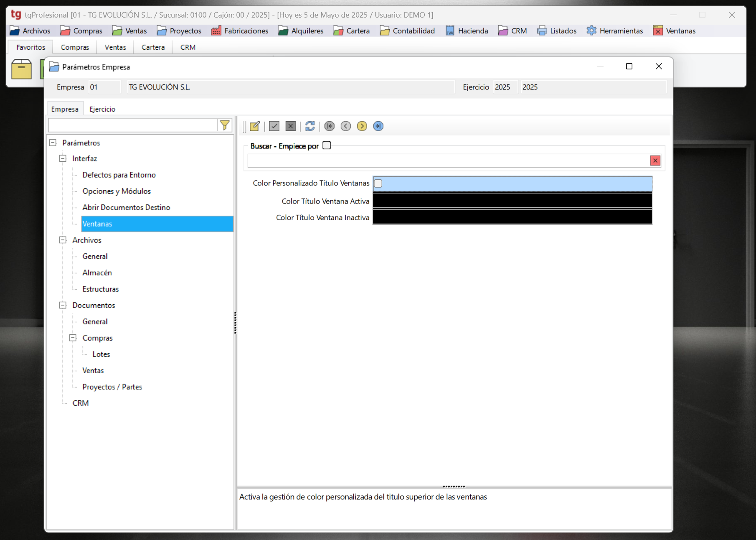Select Ventas under Documentos in tree
This screenshot has height=540, width=756.
click(93, 371)
